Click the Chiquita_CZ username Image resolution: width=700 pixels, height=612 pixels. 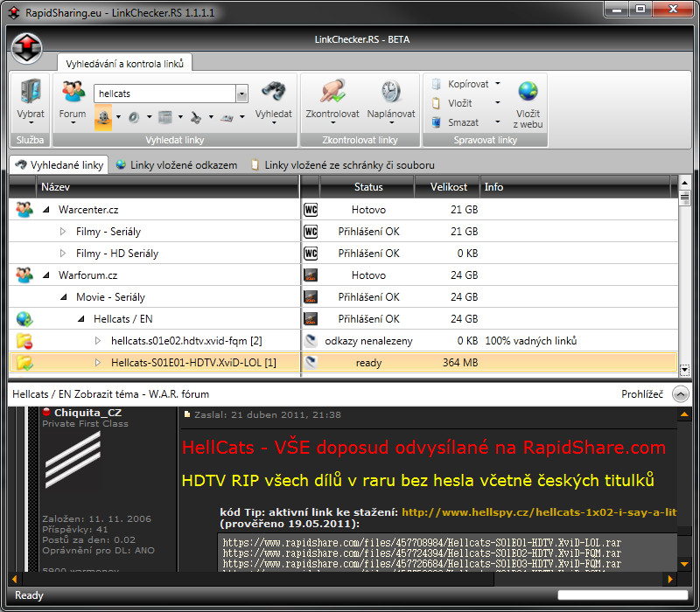[88, 412]
